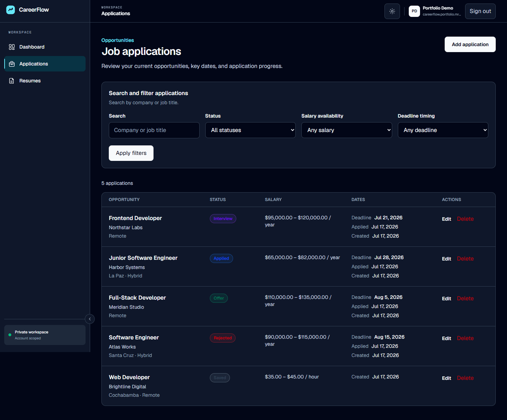The width and height of the screenshot is (507, 420).
Task: Click the Applications briefcase icon in sidebar
Action: click(12, 64)
